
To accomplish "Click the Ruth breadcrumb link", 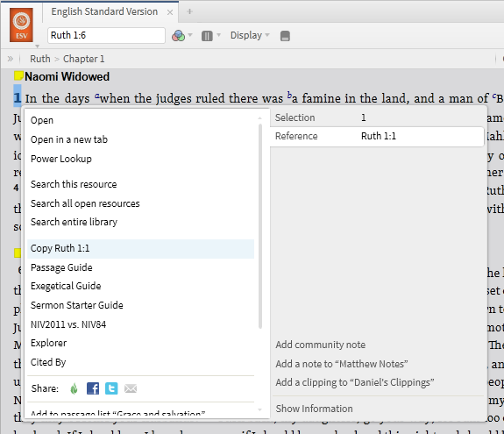I will coord(40,59).
